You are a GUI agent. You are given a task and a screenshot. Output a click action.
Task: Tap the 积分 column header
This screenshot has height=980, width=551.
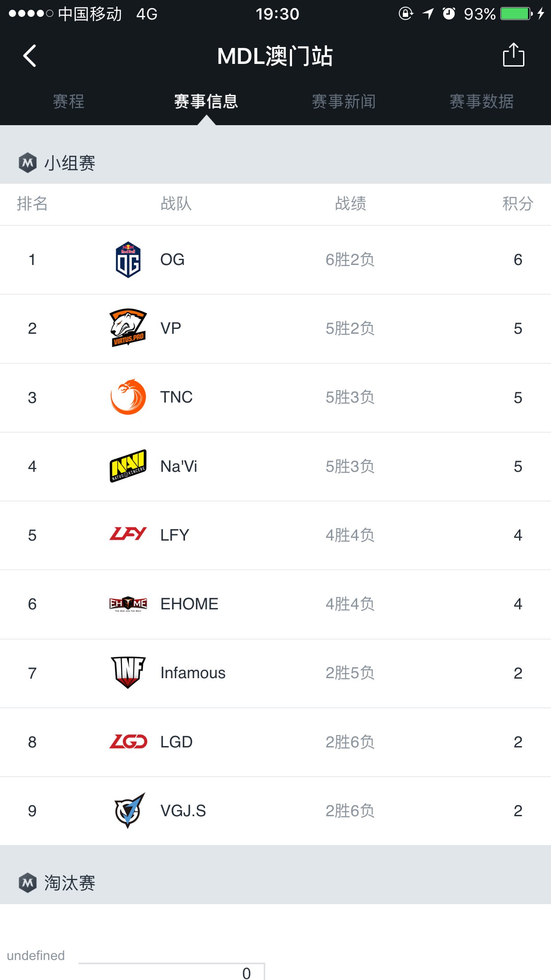click(518, 204)
